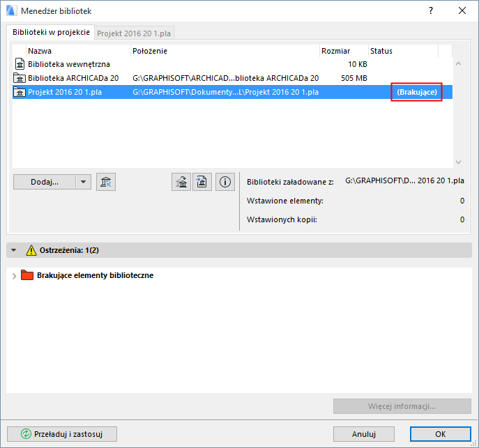Click the red folder icon for missing elements
Screen dimensions: 479x448
click(x=27, y=275)
